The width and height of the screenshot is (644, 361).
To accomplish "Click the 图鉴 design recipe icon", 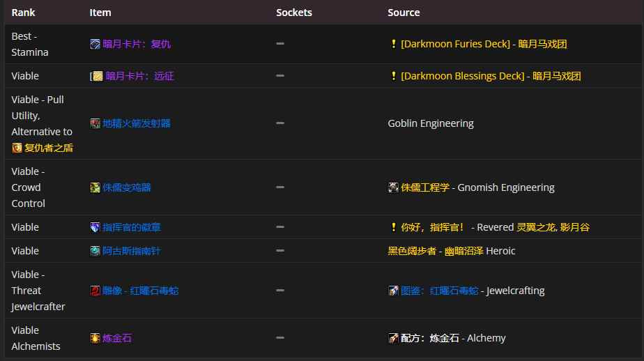I will pos(393,291).
